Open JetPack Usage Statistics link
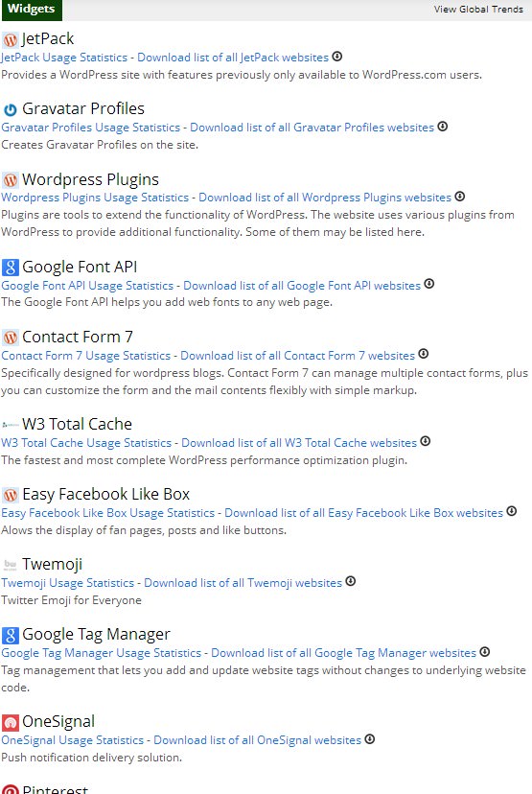 click(x=64, y=58)
